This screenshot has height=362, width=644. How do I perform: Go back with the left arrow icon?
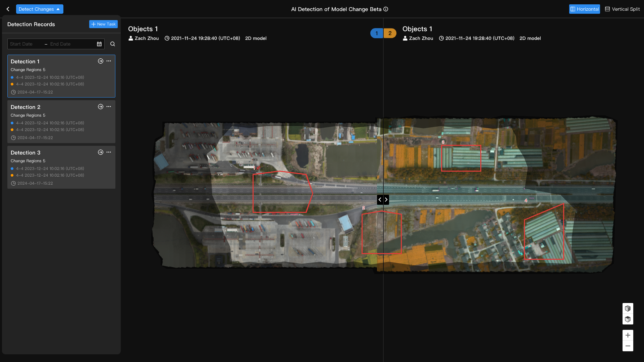(x=8, y=9)
